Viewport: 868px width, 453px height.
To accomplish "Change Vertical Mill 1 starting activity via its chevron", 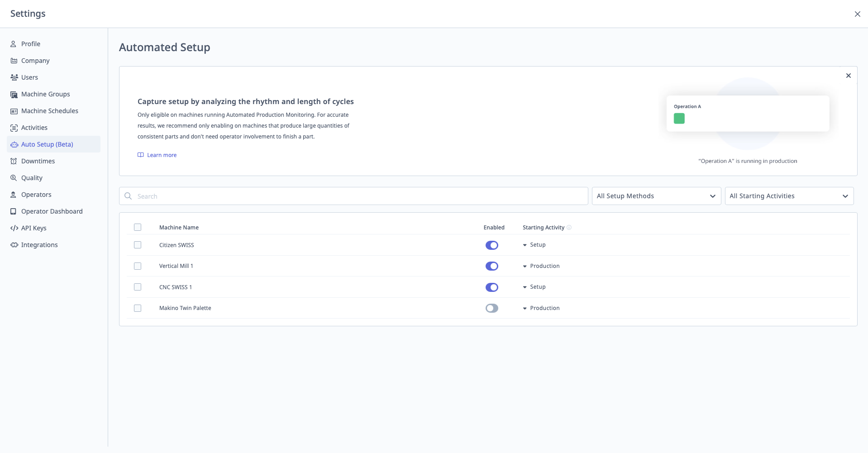I will pos(525,266).
